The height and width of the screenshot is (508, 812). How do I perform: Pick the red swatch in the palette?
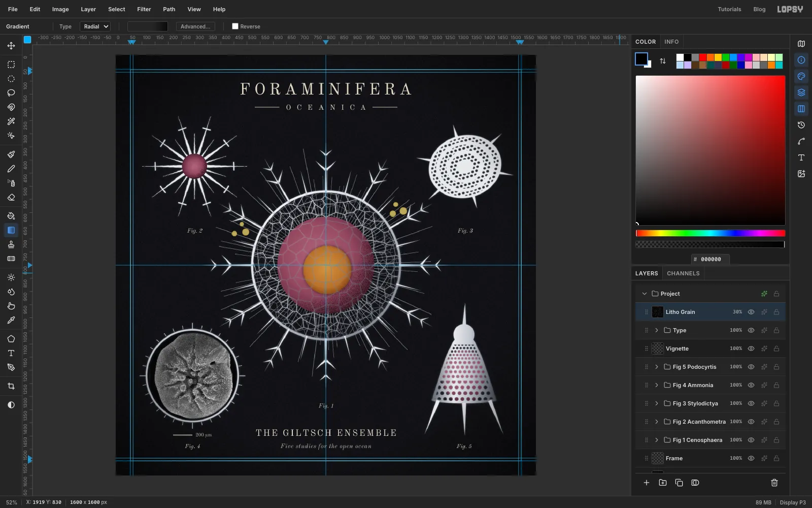pos(703,57)
